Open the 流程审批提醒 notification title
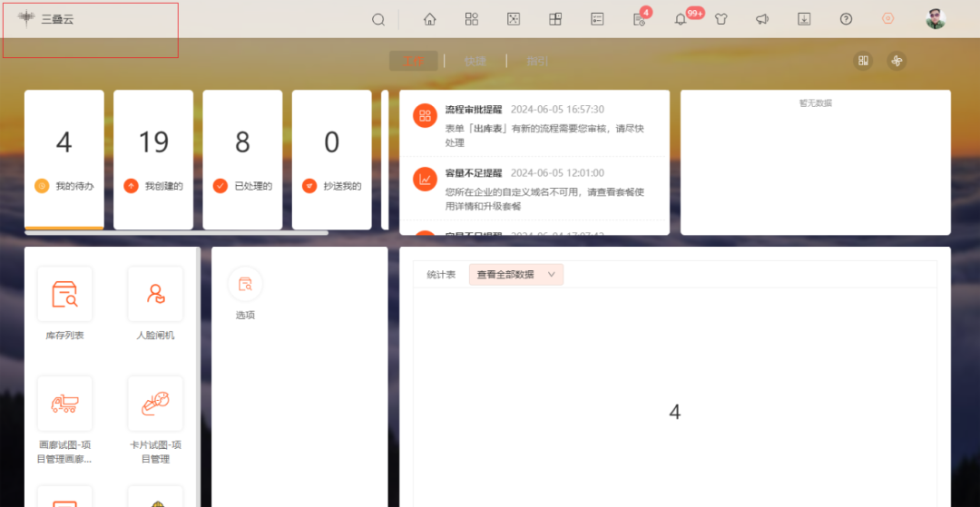The width and height of the screenshot is (980, 507). 473,109
